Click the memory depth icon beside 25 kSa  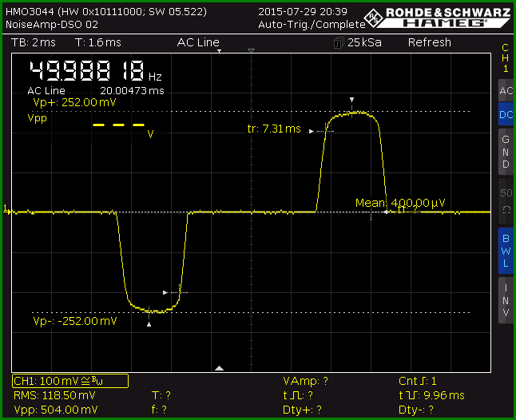(x=339, y=43)
